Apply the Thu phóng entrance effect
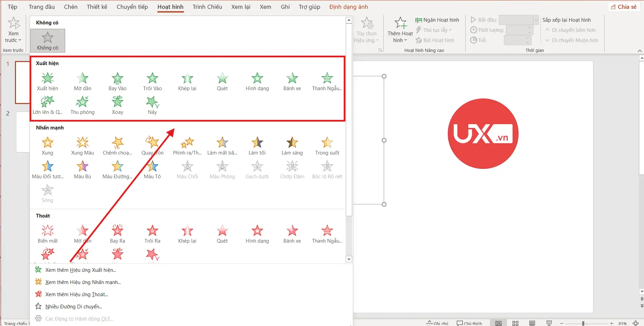 pyautogui.click(x=82, y=105)
